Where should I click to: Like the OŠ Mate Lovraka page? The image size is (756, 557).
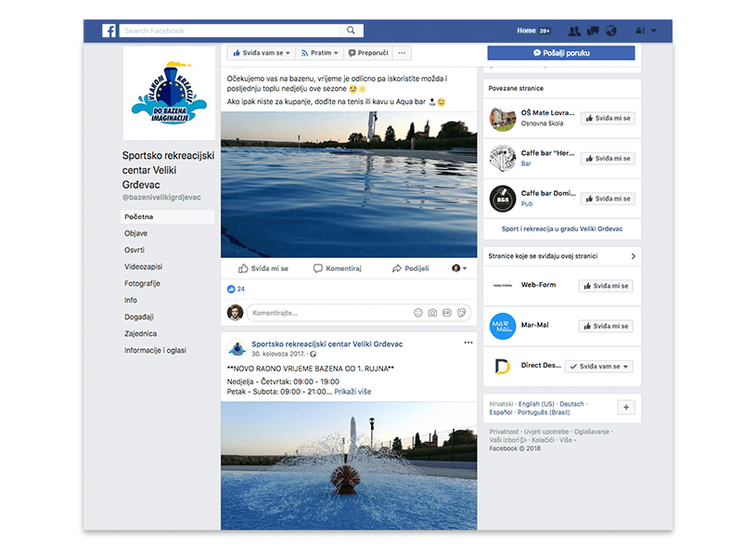click(x=608, y=118)
